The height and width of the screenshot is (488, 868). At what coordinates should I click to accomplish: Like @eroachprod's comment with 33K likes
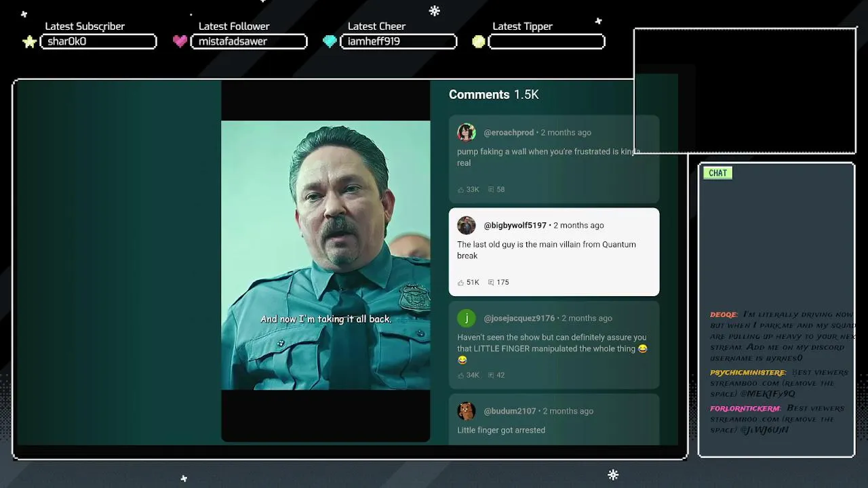tap(468, 190)
